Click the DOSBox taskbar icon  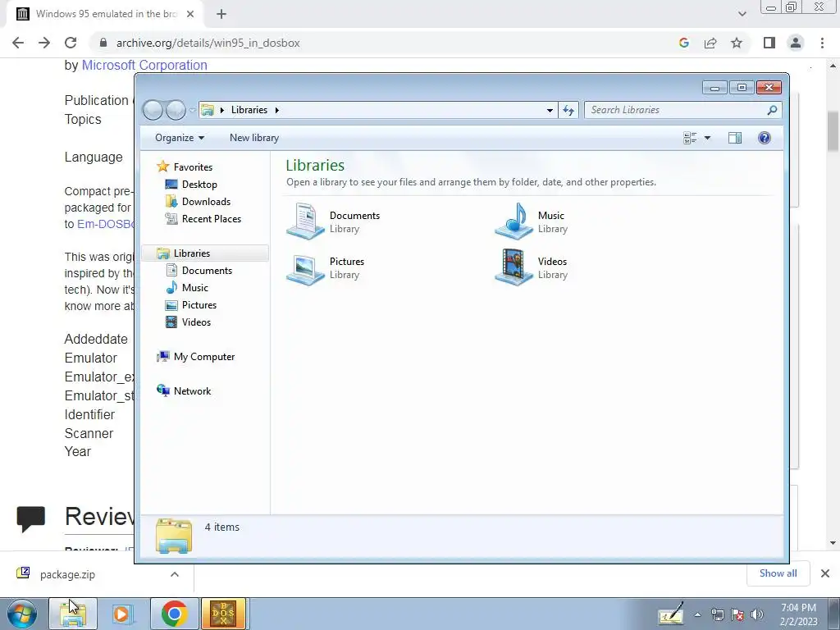[x=223, y=614]
